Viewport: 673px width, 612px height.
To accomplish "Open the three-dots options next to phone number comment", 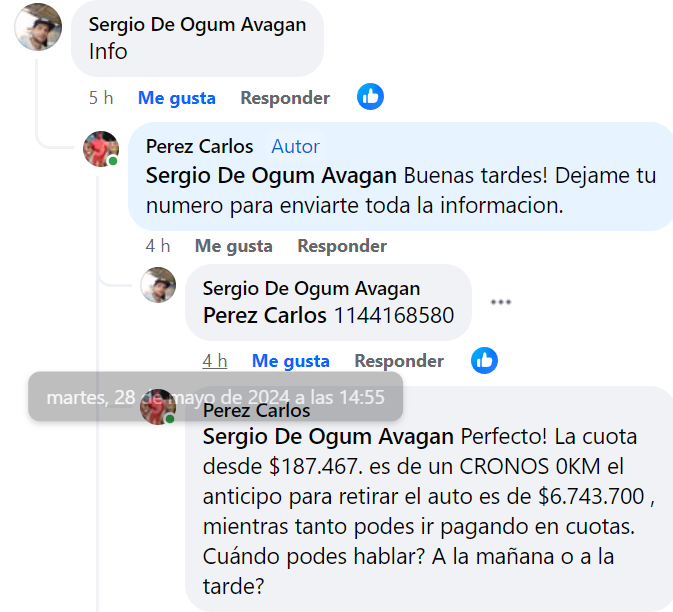I will (501, 302).
